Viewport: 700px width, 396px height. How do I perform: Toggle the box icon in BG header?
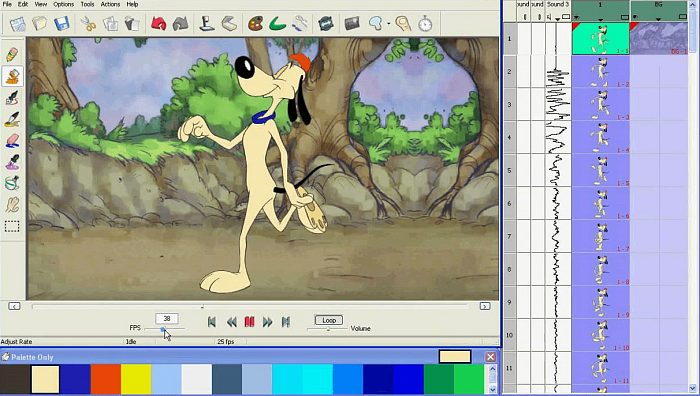pyautogui.click(x=683, y=17)
